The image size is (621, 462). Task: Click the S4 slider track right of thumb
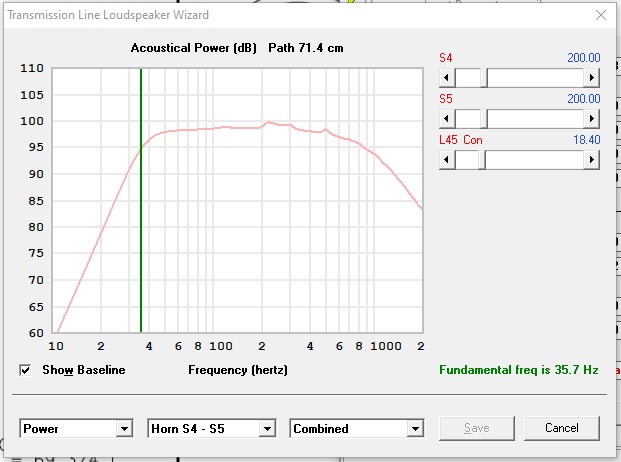click(x=535, y=78)
